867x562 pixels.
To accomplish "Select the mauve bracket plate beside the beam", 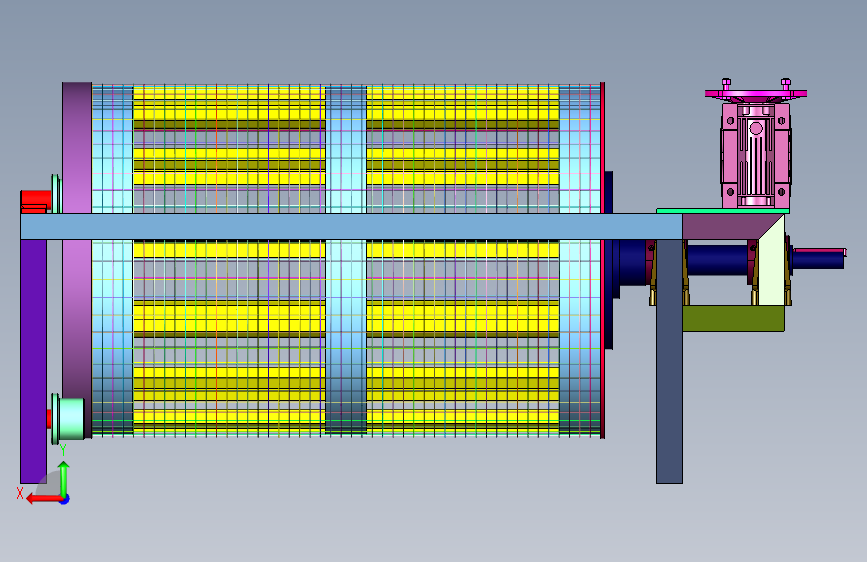I will (x=719, y=227).
